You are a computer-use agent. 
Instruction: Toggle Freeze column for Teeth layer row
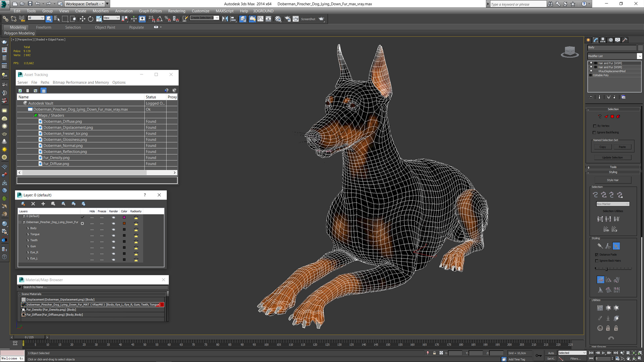coord(102,242)
